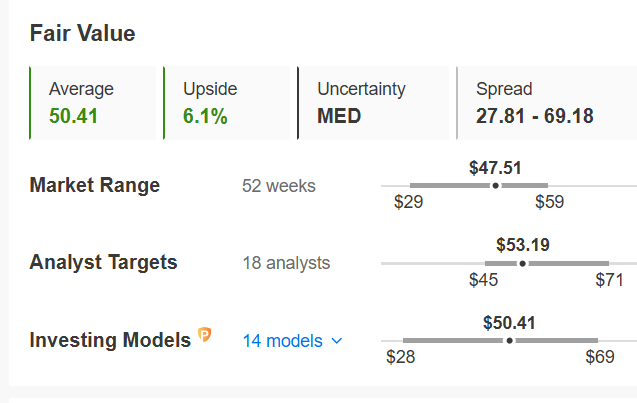Click the 18 analysts text
This screenshot has height=403, width=637.
[x=286, y=263]
